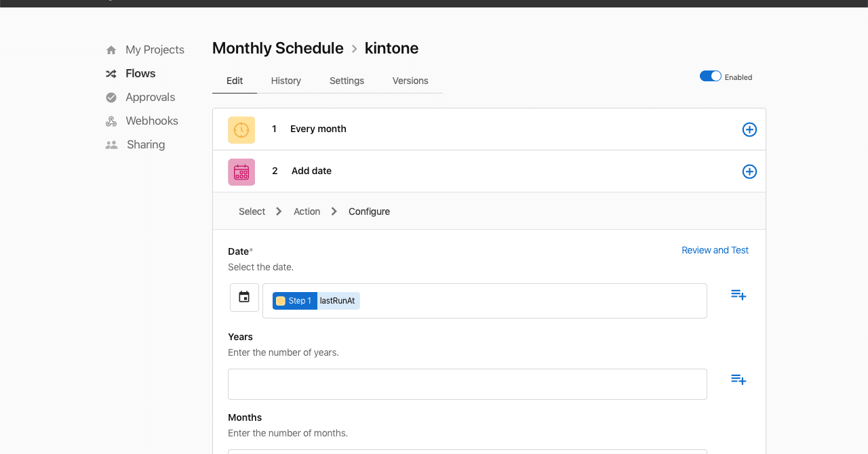Add a step after Every month
Image resolution: width=868 pixels, height=454 pixels.
(749, 129)
